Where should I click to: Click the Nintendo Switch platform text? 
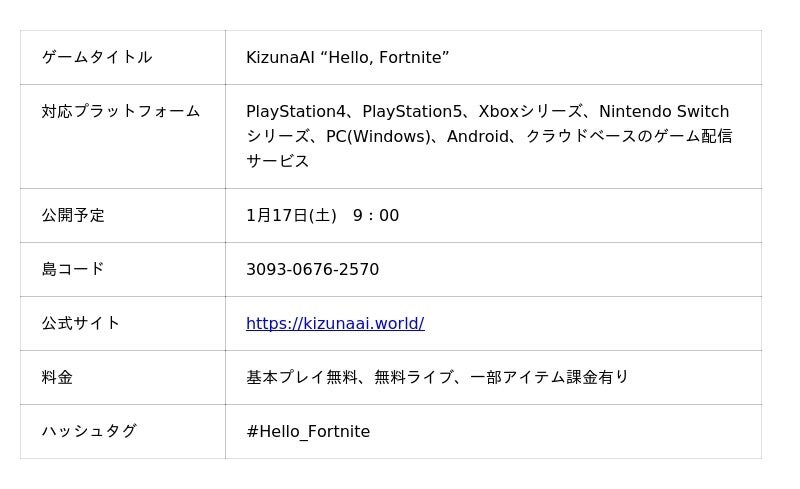(664, 111)
